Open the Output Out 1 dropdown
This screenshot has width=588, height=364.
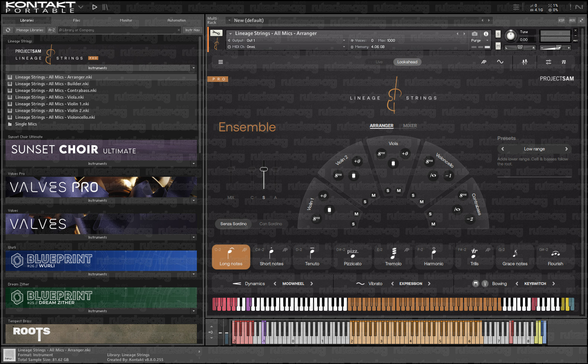286,41
